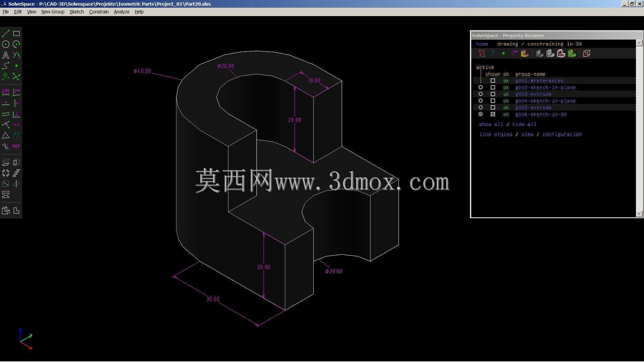Create a new lathe group
The width and height of the screenshot is (644, 362).
(16, 163)
